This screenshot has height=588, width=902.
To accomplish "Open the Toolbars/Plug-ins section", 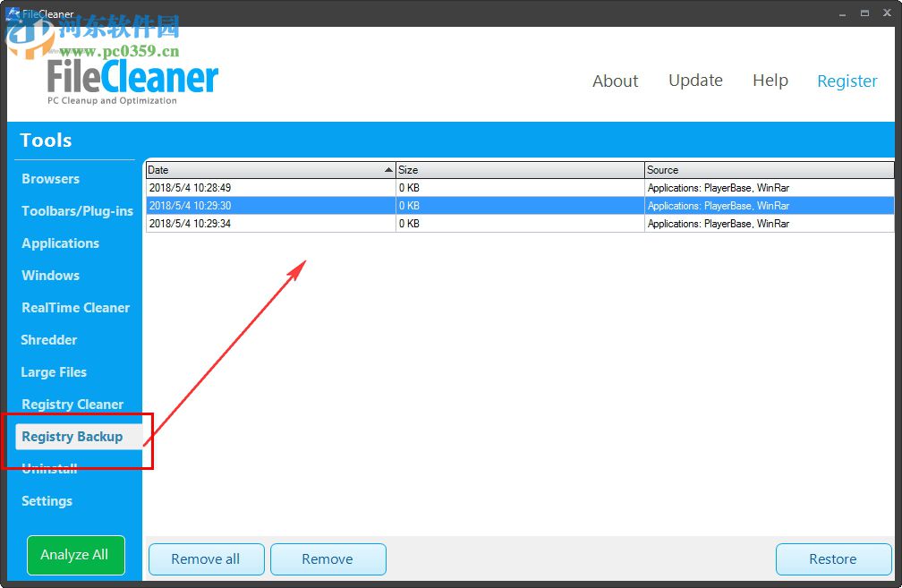I will click(x=77, y=211).
